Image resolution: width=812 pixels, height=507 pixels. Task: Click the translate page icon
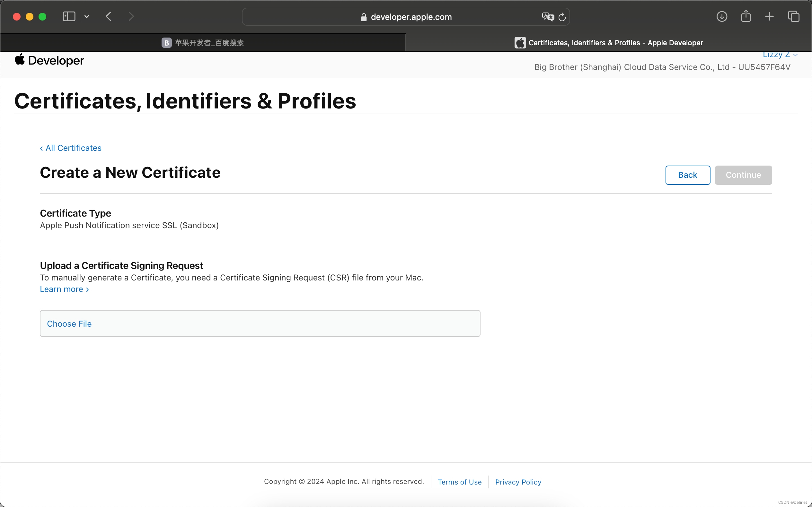(547, 17)
